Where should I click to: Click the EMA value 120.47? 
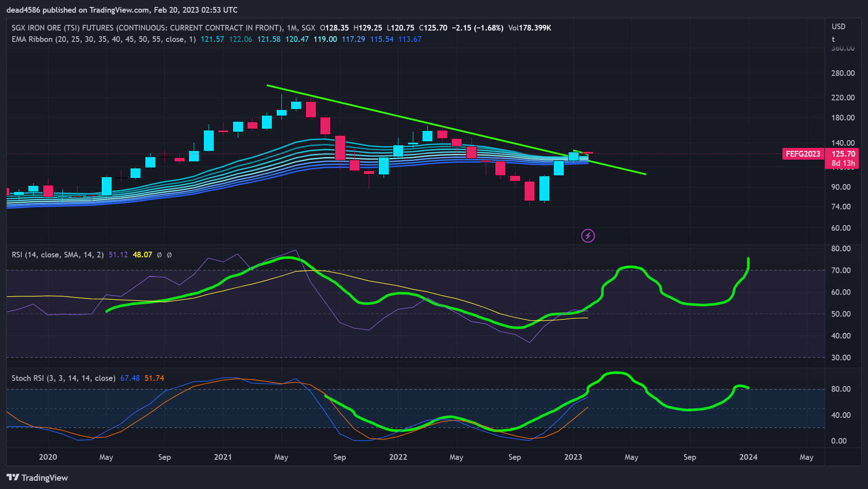(x=297, y=39)
